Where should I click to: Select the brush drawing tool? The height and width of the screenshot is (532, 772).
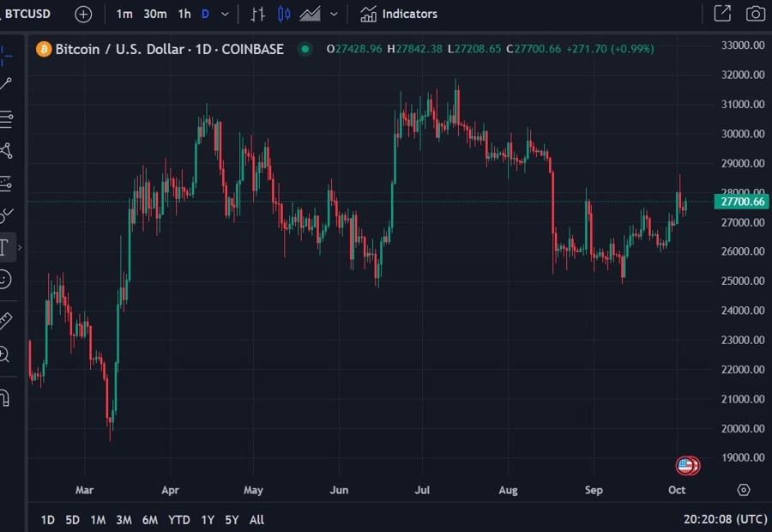[x=6, y=215]
